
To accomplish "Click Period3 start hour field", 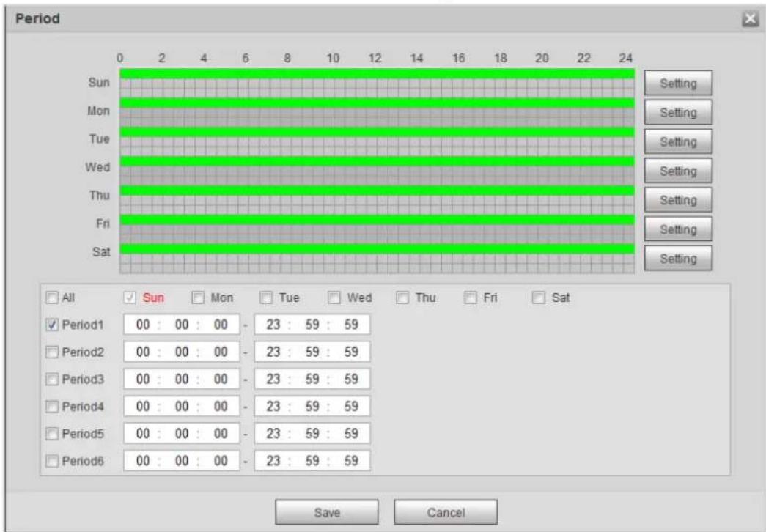I will (x=143, y=379).
